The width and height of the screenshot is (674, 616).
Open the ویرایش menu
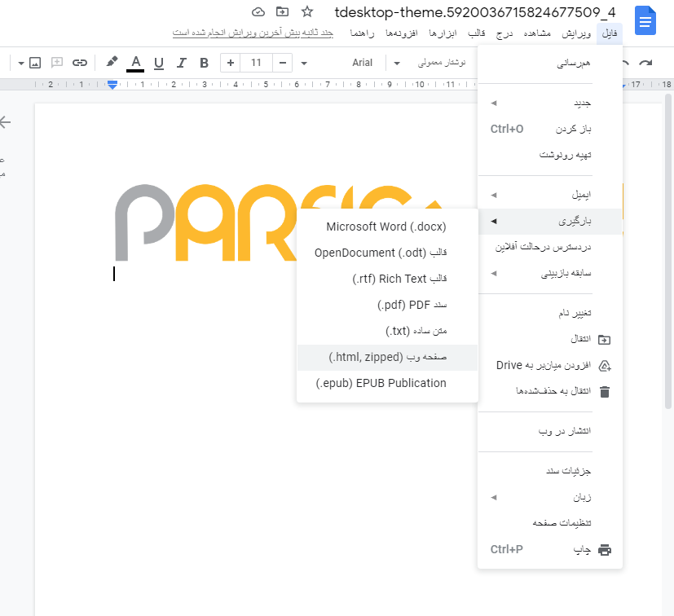pos(576,33)
